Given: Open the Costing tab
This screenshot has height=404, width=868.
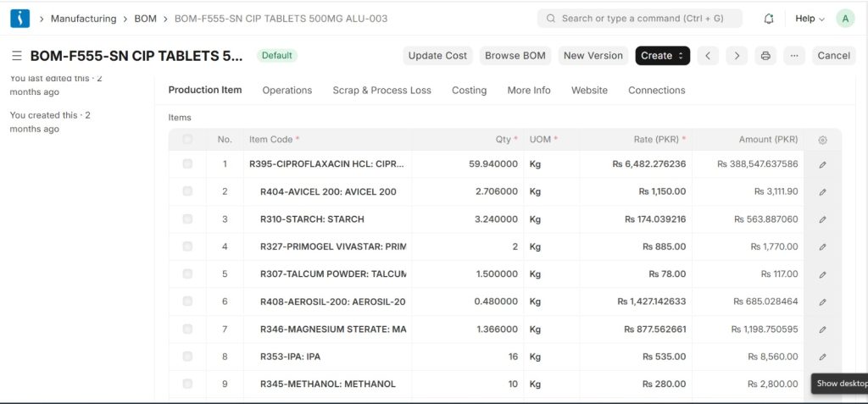Looking at the screenshot, I should coord(470,91).
